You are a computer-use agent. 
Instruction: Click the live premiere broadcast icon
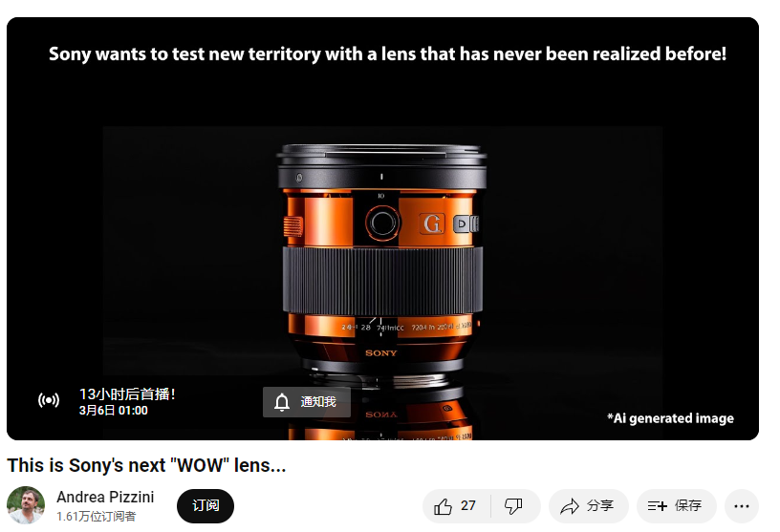(x=49, y=400)
